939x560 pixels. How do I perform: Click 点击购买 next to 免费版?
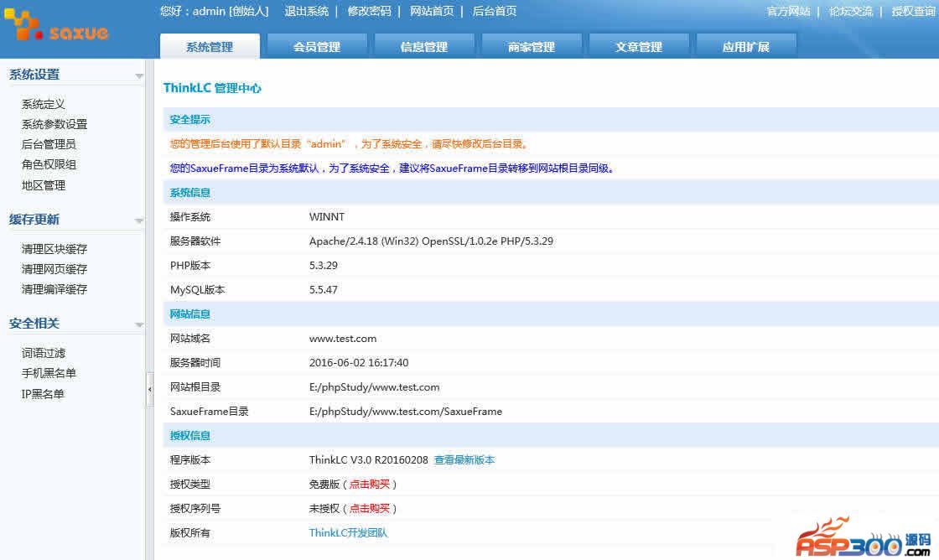tap(370, 484)
